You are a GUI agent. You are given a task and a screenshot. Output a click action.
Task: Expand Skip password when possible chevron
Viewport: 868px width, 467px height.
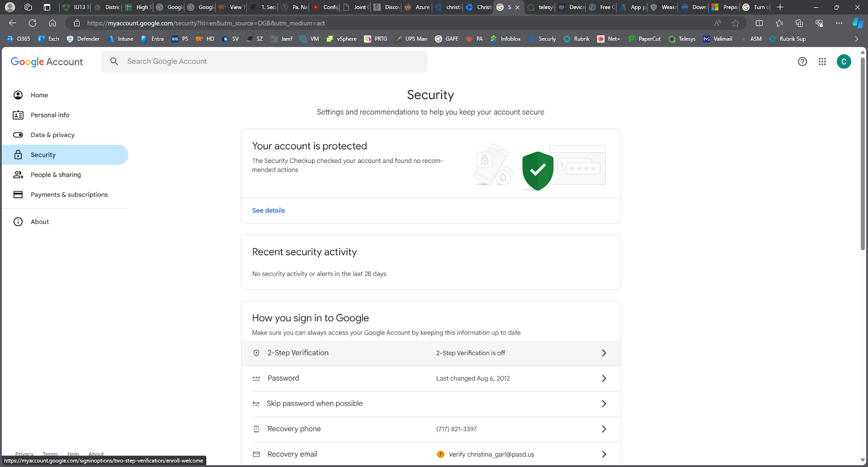pyautogui.click(x=604, y=403)
